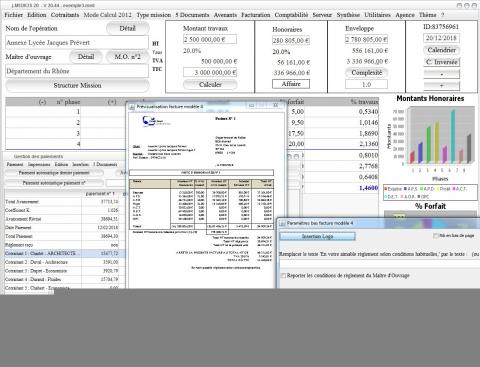
Task: Click the M.O. n°2 button
Action: (x=127, y=57)
